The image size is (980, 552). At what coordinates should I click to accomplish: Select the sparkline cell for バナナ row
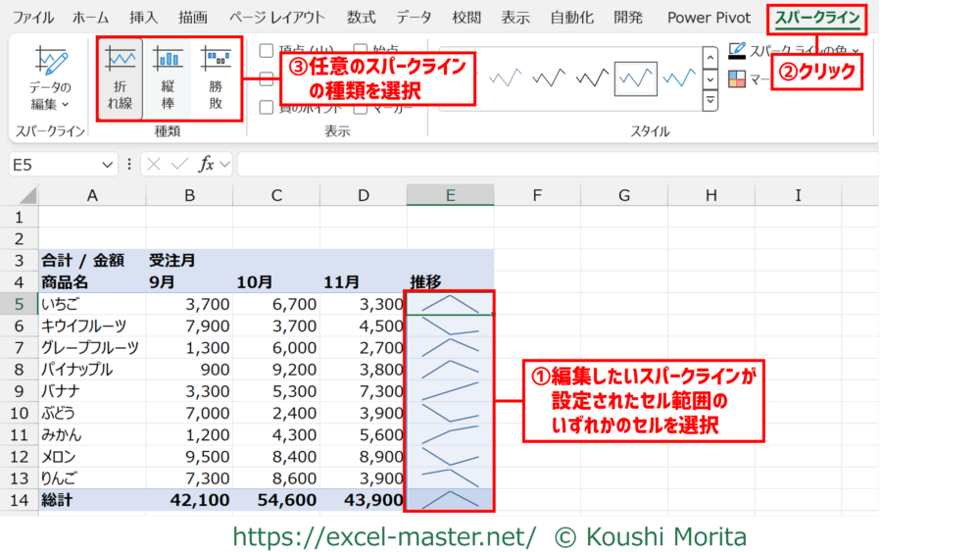pyautogui.click(x=450, y=391)
